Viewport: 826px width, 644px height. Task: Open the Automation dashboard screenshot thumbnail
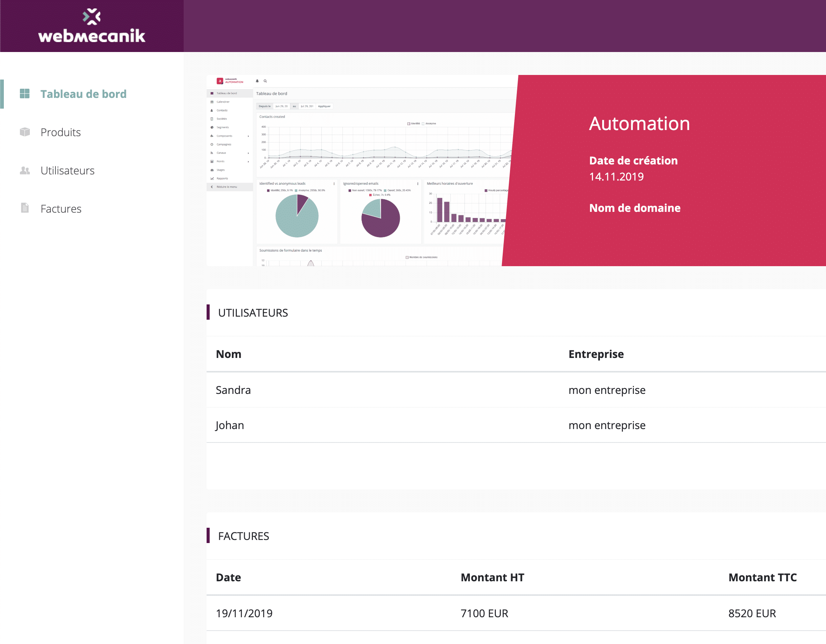tap(360, 170)
